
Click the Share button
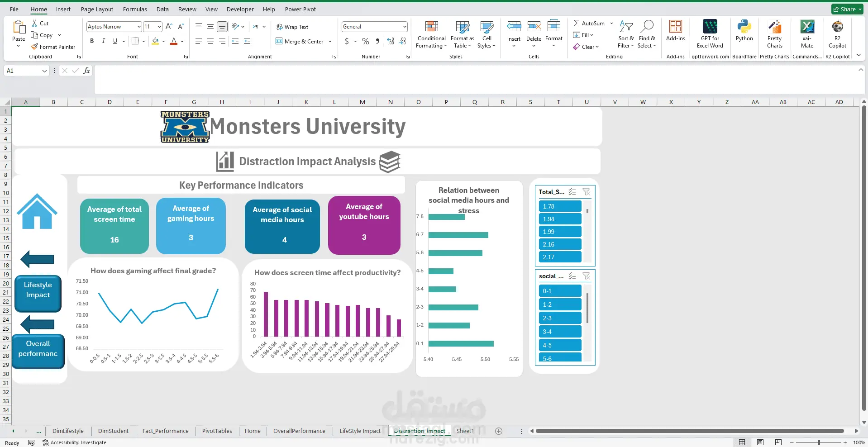click(x=847, y=9)
